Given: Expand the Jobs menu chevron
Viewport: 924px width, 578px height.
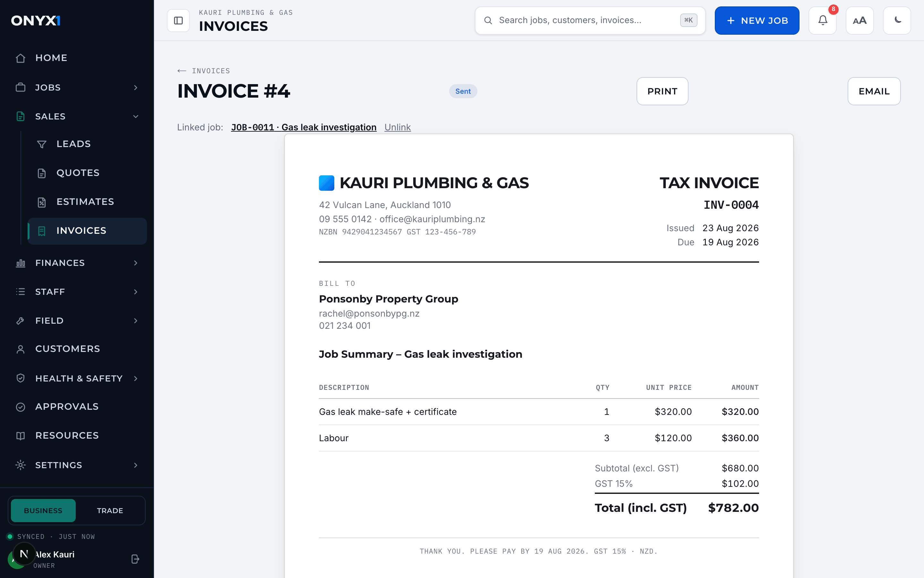Looking at the screenshot, I should coord(135,88).
